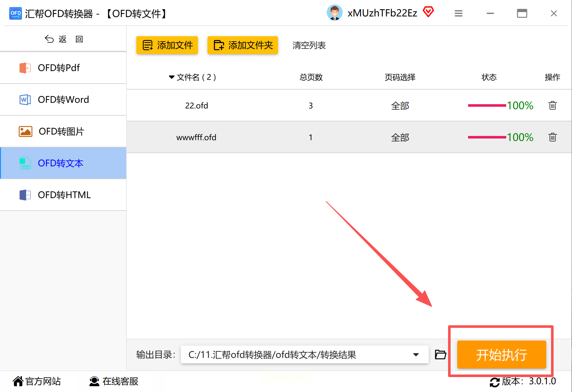This screenshot has width=572, height=392.
Task: Click the red VIP diamond badge
Action: point(428,12)
